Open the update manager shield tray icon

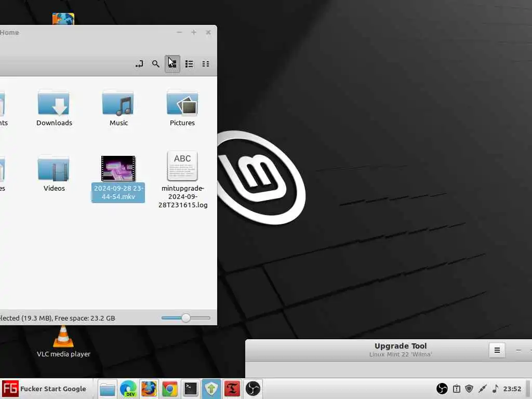(469, 389)
